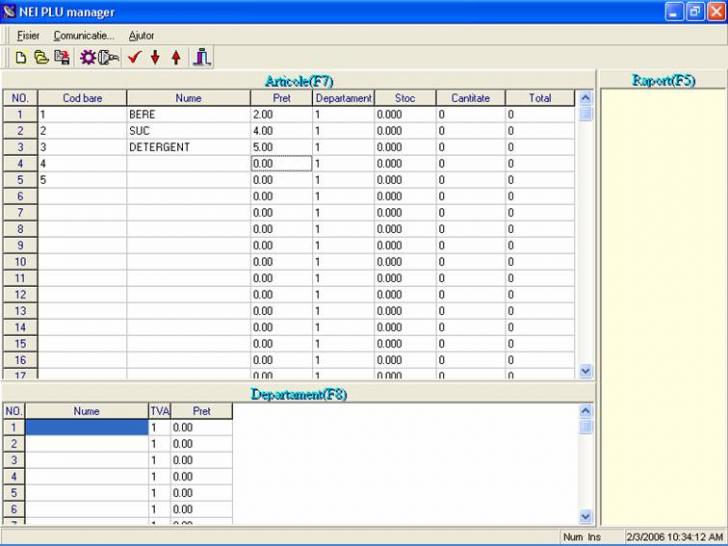Open the Fisier menu
Image resolution: width=728 pixels, height=546 pixels.
tap(28, 35)
